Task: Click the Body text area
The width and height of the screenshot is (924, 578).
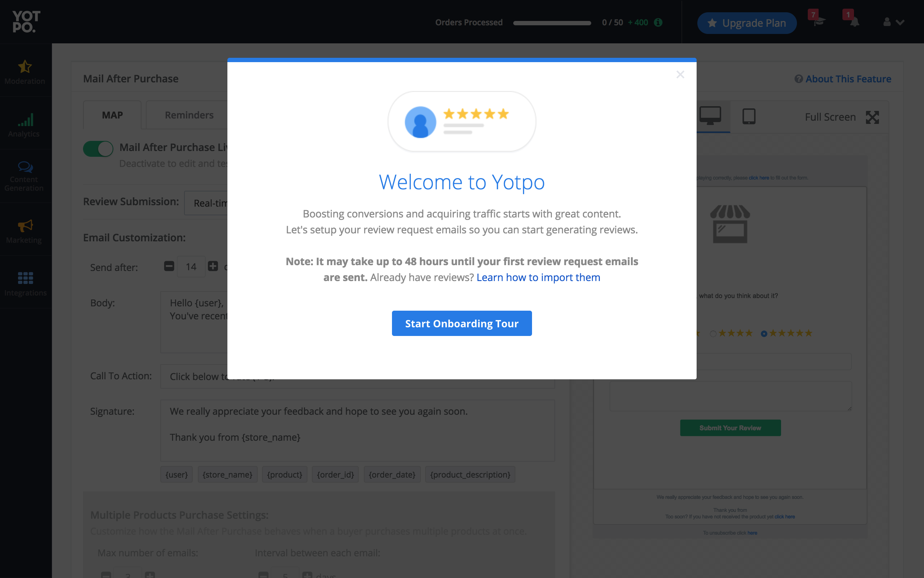Action: tap(194, 322)
